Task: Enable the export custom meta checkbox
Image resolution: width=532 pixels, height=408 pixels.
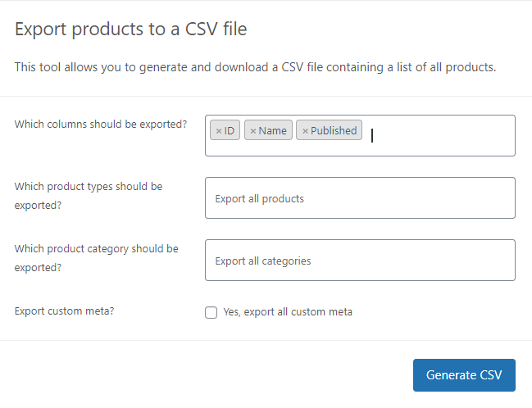Action: [x=211, y=312]
